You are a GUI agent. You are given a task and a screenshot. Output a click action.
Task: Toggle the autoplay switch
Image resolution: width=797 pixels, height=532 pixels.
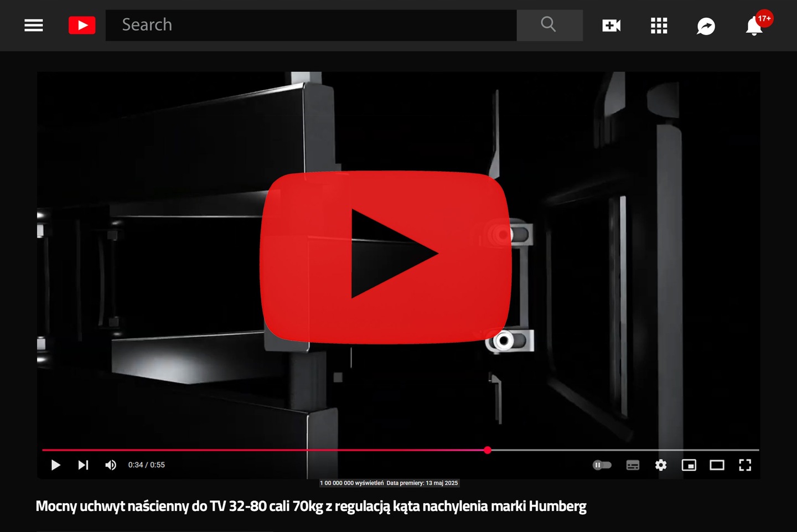pos(602,465)
